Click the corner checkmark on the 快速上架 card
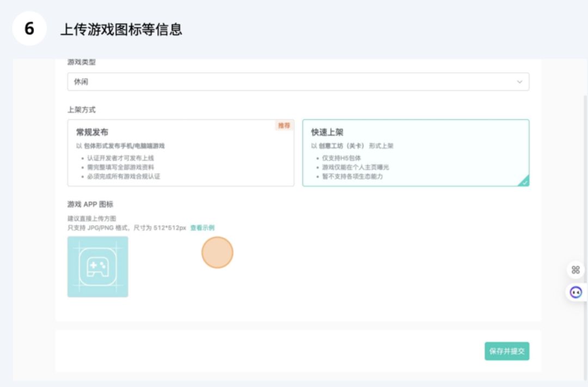Viewport: 588px width, 387px height. pos(524,182)
